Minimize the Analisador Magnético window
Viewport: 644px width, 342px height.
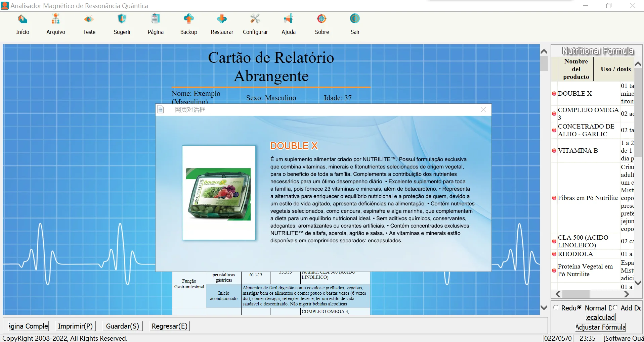pyautogui.click(x=586, y=6)
